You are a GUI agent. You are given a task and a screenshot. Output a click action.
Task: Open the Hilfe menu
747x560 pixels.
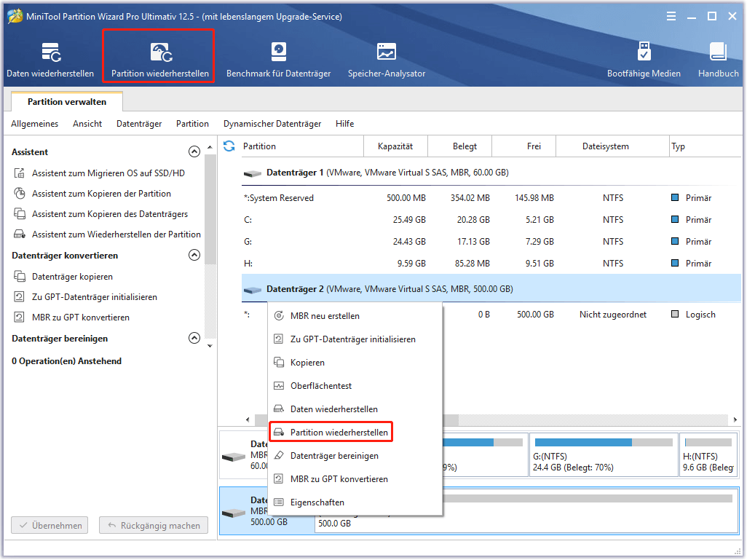click(344, 124)
